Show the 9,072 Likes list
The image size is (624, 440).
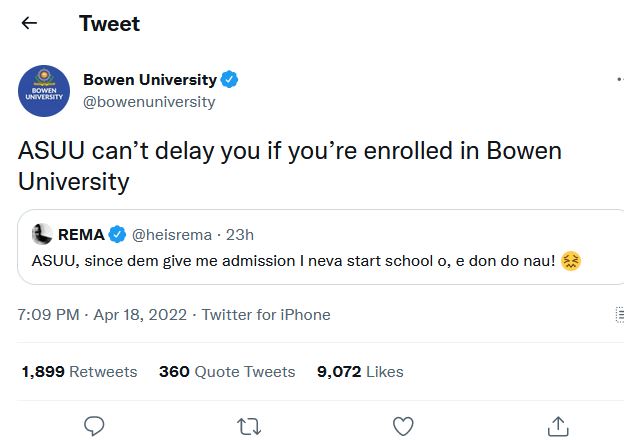click(x=360, y=371)
